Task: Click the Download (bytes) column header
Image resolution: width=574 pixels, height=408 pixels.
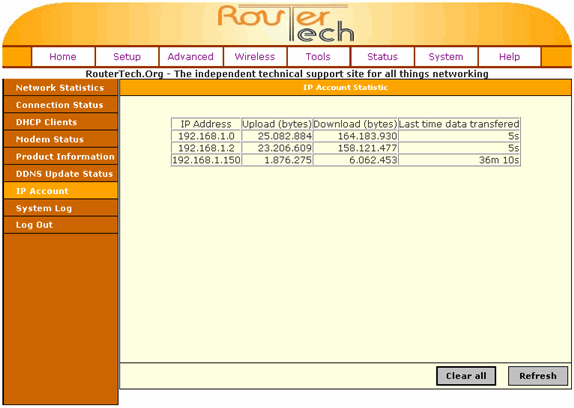Action: point(355,124)
